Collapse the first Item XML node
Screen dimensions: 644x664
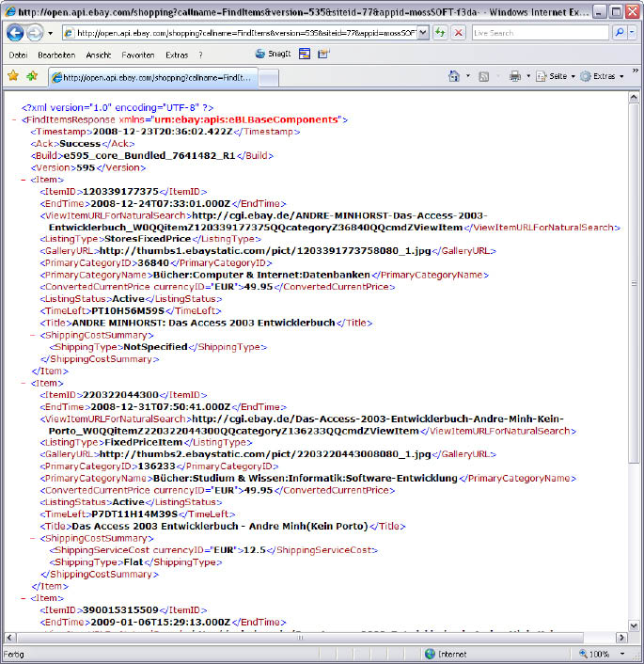pyautogui.click(x=24, y=179)
